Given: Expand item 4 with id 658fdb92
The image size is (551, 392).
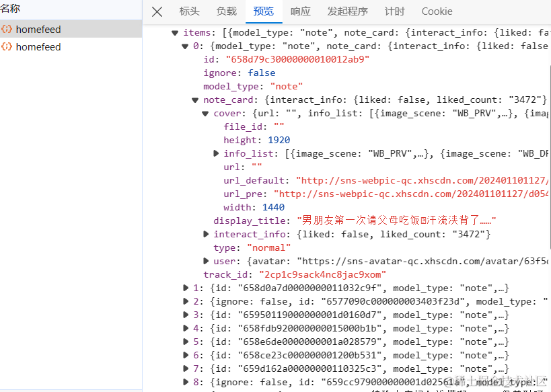Looking at the screenshot, I should coord(186,328).
